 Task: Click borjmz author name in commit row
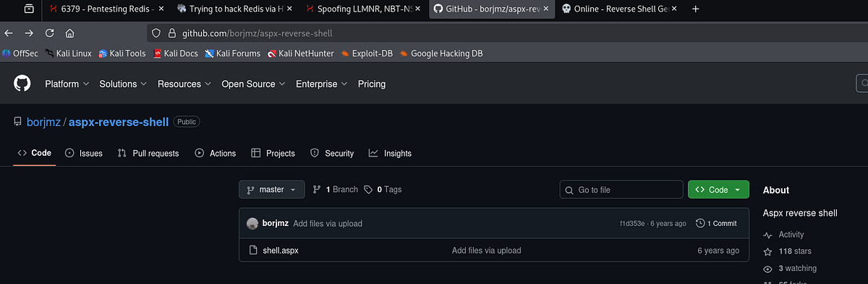pyautogui.click(x=276, y=223)
